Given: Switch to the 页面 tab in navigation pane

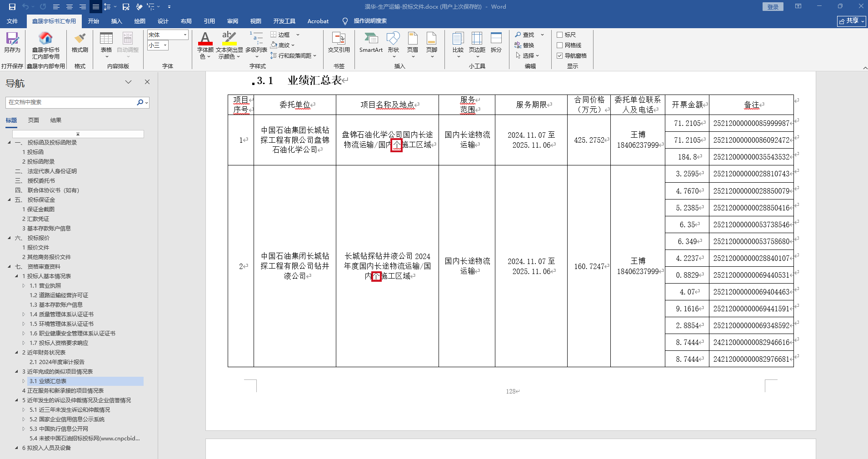Looking at the screenshot, I should click(x=34, y=120).
